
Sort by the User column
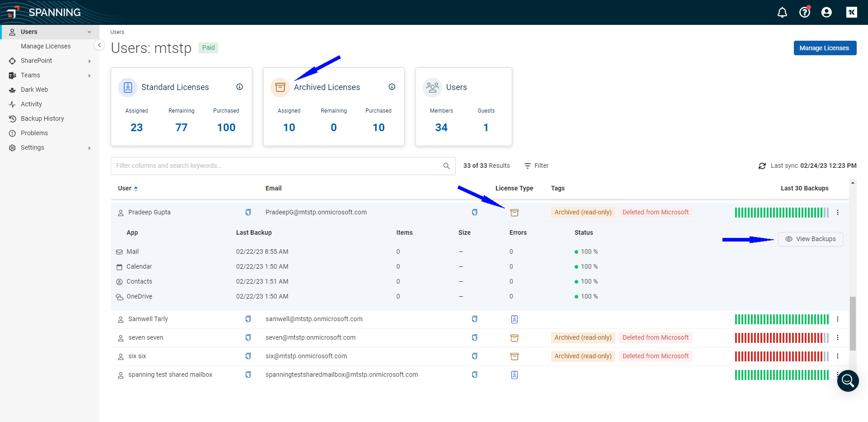click(x=128, y=188)
